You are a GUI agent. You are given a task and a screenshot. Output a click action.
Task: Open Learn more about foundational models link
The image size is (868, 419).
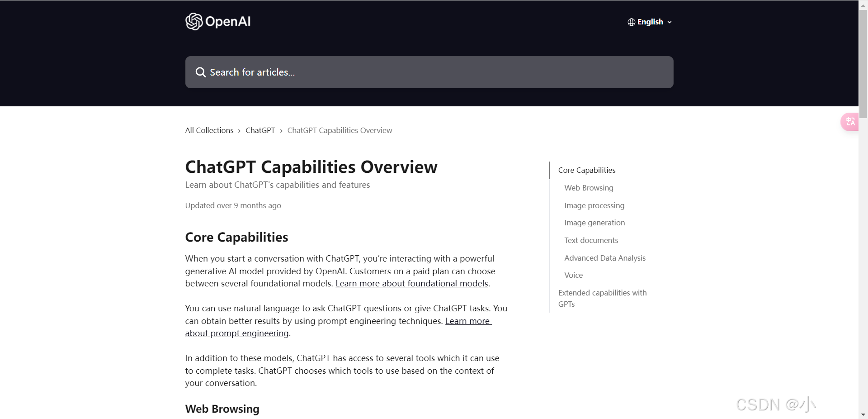pyautogui.click(x=412, y=284)
